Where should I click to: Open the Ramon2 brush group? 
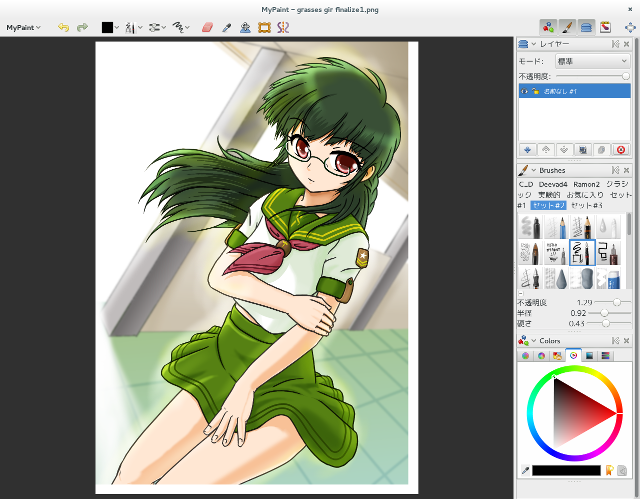coord(587,184)
